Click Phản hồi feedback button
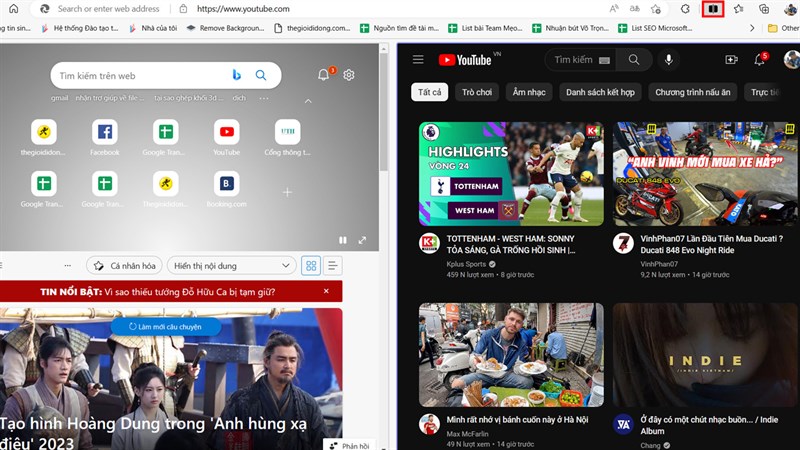 (x=349, y=445)
